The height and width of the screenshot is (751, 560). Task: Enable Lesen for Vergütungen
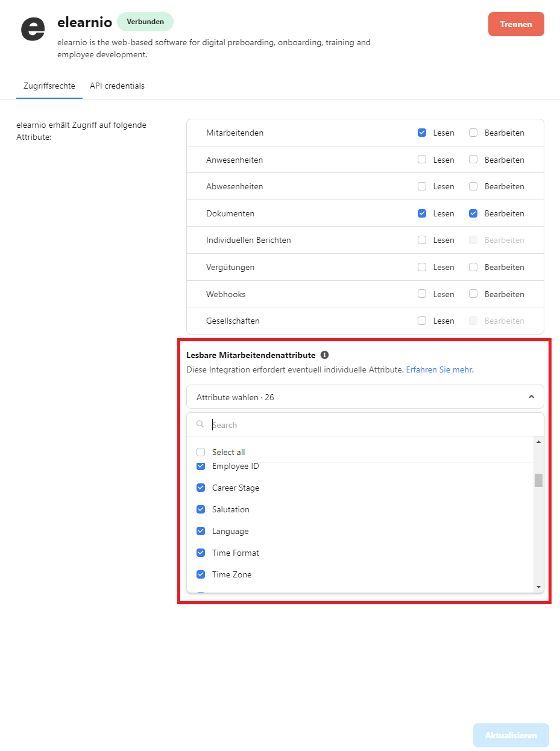[422, 267]
